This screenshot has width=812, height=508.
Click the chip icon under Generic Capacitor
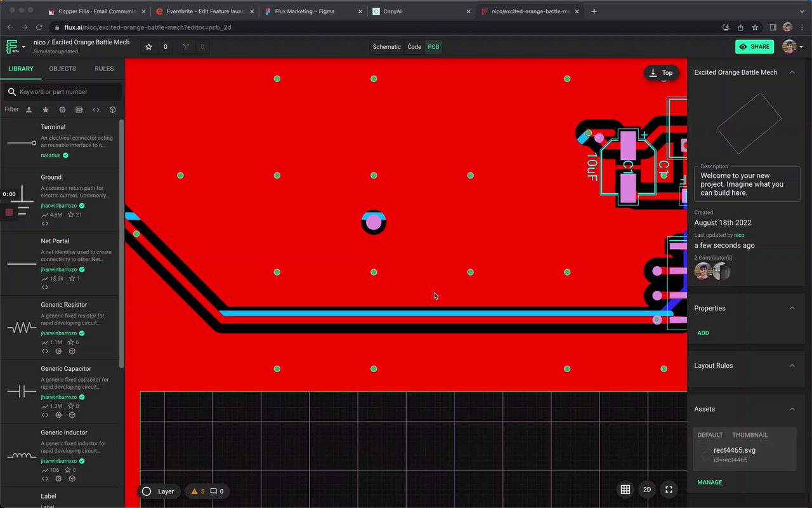click(58, 415)
